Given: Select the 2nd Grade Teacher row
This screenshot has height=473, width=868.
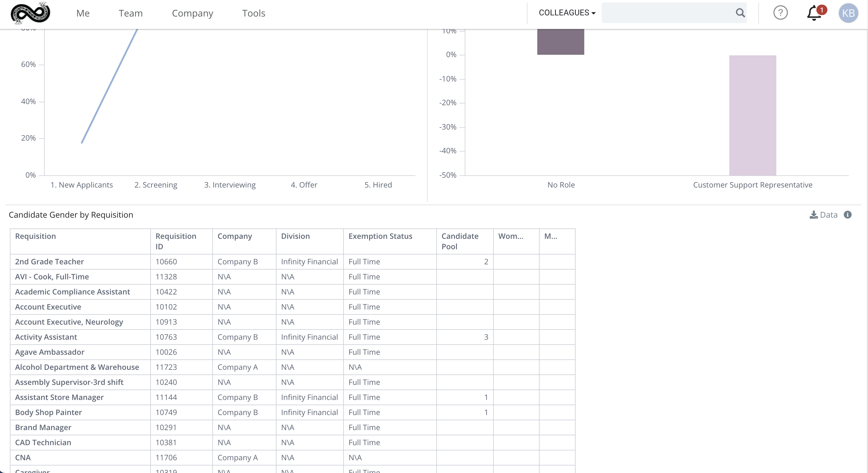Looking at the screenshot, I should [292, 262].
